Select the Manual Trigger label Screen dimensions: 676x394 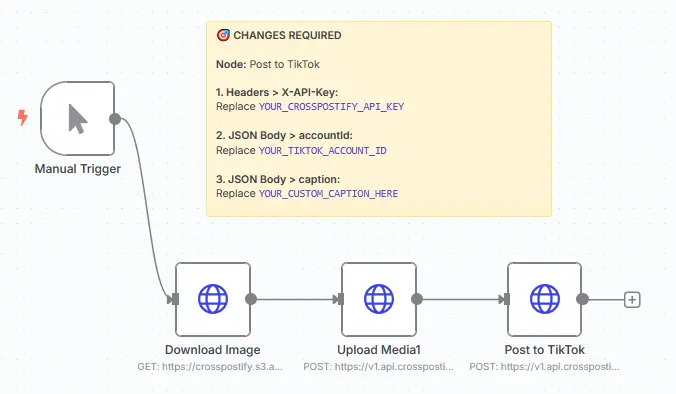point(78,169)
